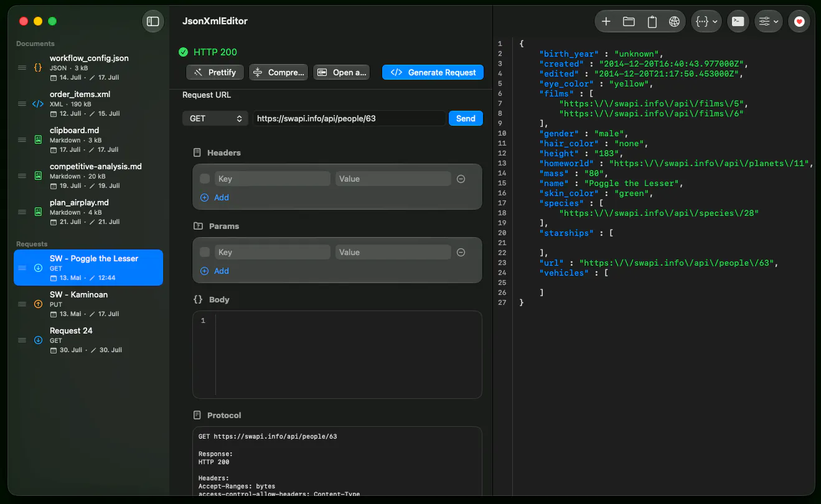Click the PUT upload icon of SW - Kaminoan
This screenshot has width=821, height=504.
point(38,304)
